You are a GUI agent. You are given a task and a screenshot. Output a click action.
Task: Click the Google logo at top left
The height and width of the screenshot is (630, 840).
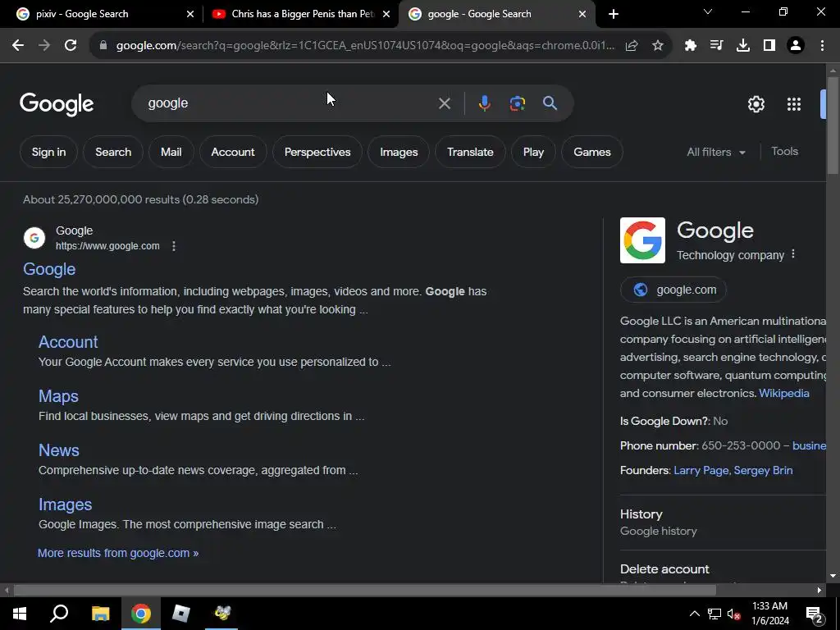57,104
